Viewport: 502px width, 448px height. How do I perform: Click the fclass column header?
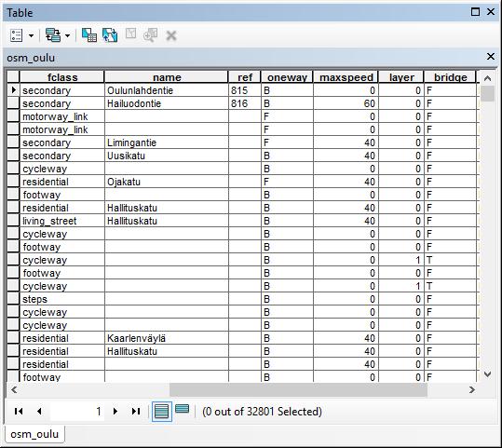point(62,77)
